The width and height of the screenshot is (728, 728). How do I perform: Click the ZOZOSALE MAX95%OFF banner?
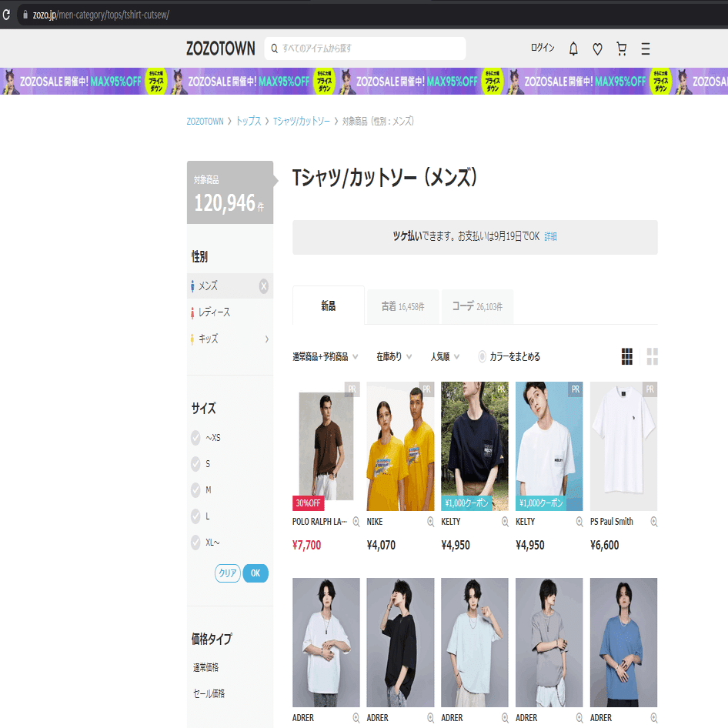tap(364, 82)
